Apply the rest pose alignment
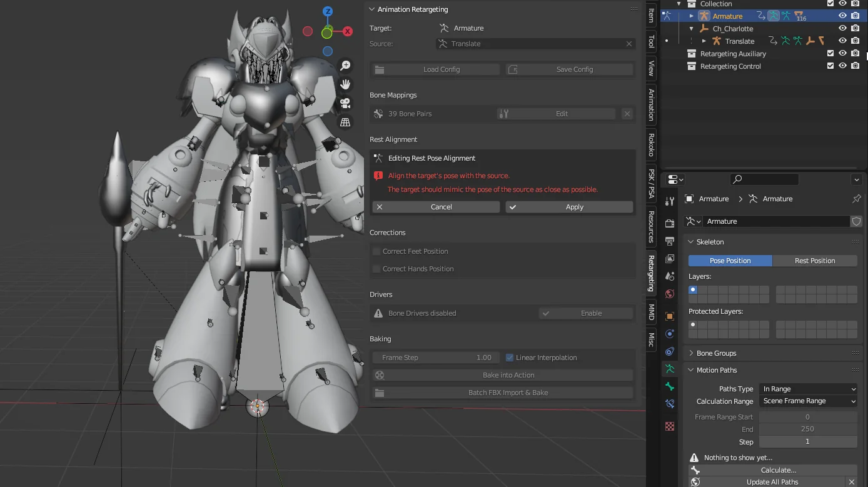This screenshot has height=487, width=868. [569, 207]
